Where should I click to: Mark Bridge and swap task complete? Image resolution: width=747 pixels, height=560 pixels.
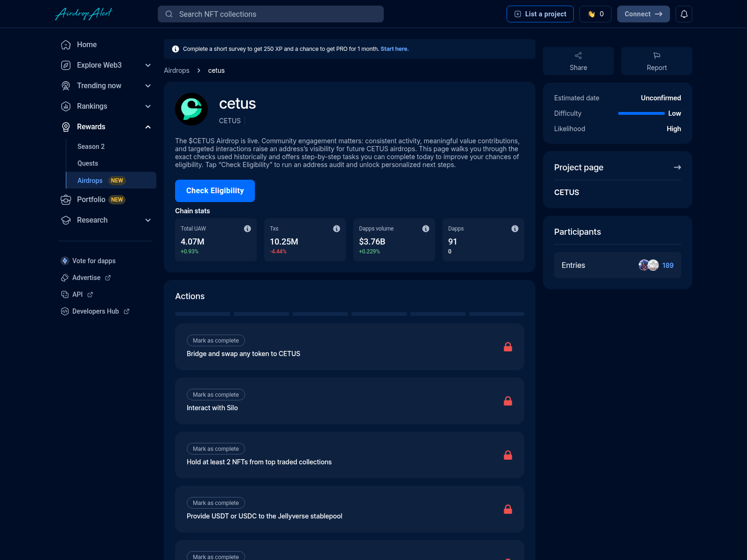pyautogui.click(x=215, y=340)
